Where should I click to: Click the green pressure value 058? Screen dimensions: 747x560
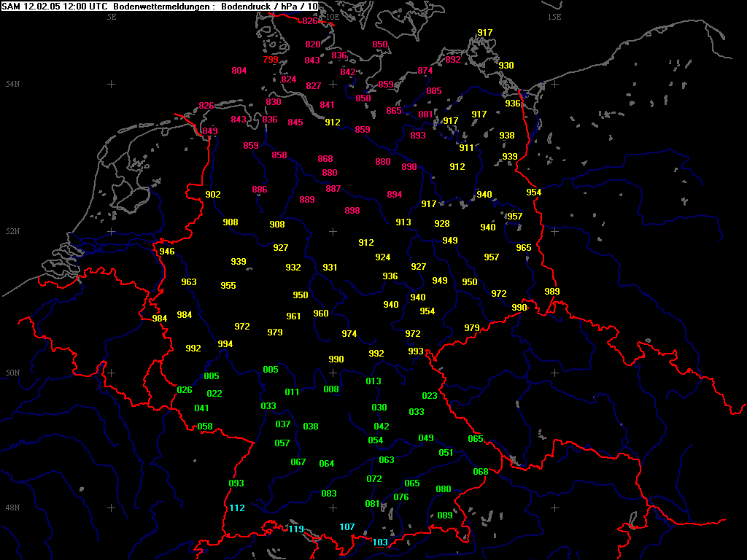(x=205, y=427)
